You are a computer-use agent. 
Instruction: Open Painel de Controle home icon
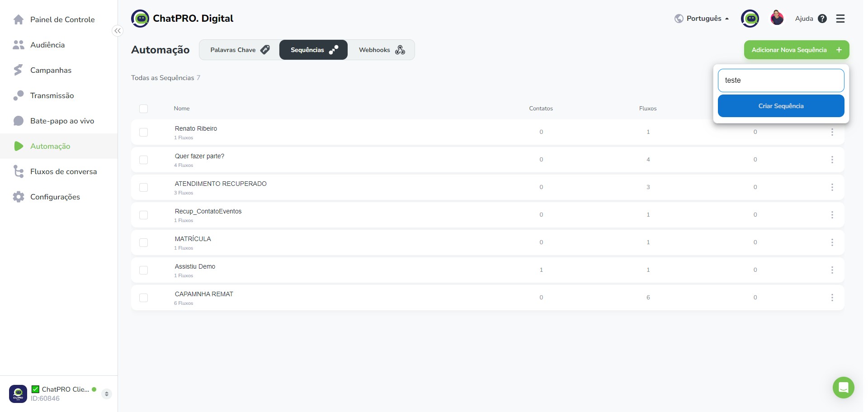(19, 19)
